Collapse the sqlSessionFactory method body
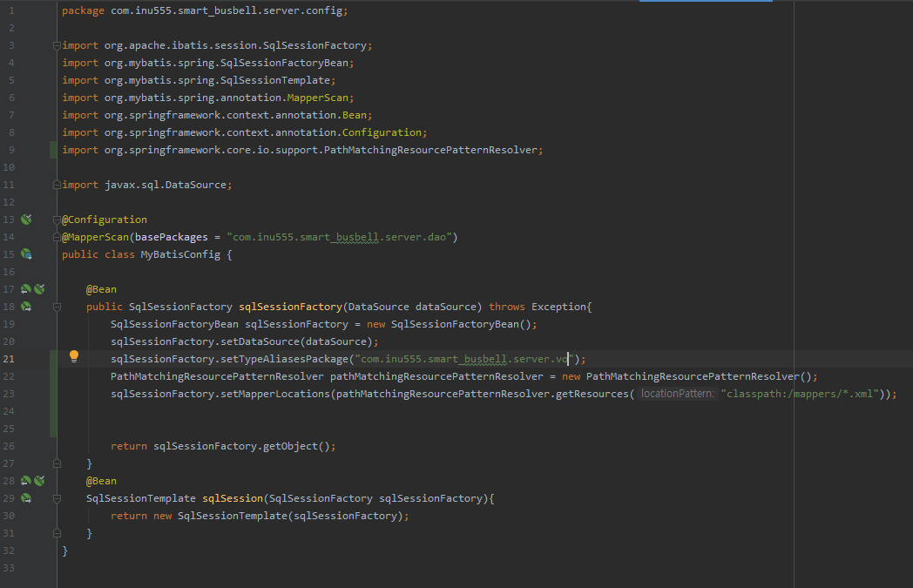The width and height of the screenshot is (913, 588). (x=57, y=307)
